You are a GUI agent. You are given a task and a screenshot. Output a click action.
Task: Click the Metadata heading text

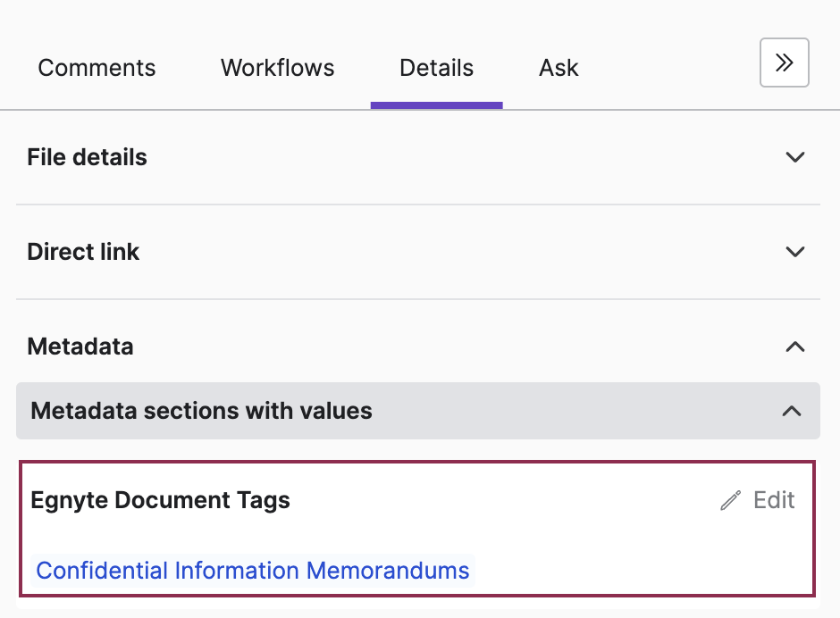pos(80,347)
